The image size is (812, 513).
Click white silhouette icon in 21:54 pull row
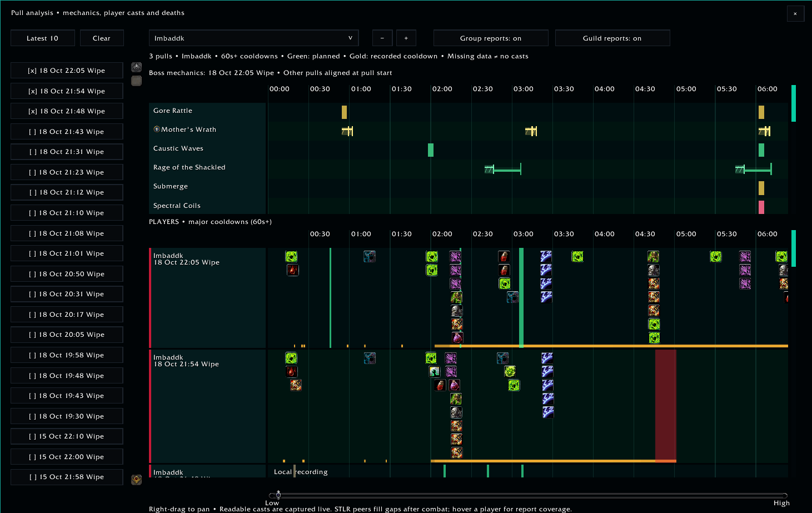435,371
